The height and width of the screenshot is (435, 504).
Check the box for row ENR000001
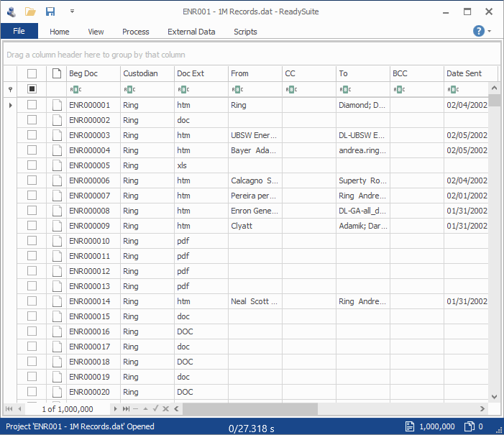pyautogui.click(x=32, y=105)
